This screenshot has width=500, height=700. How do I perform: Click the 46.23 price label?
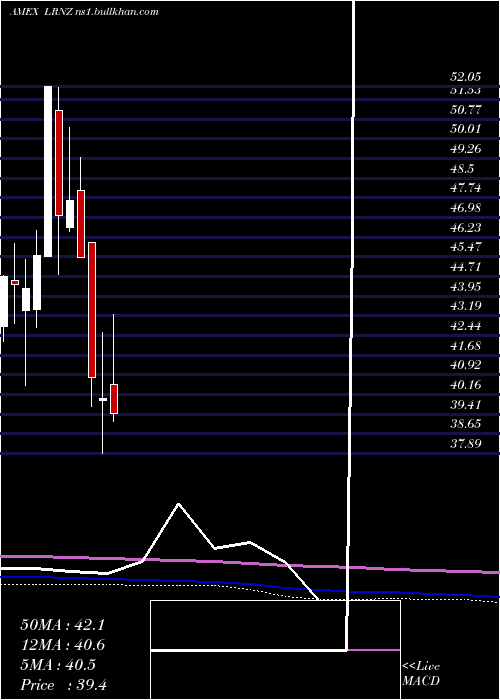(466, 228)
